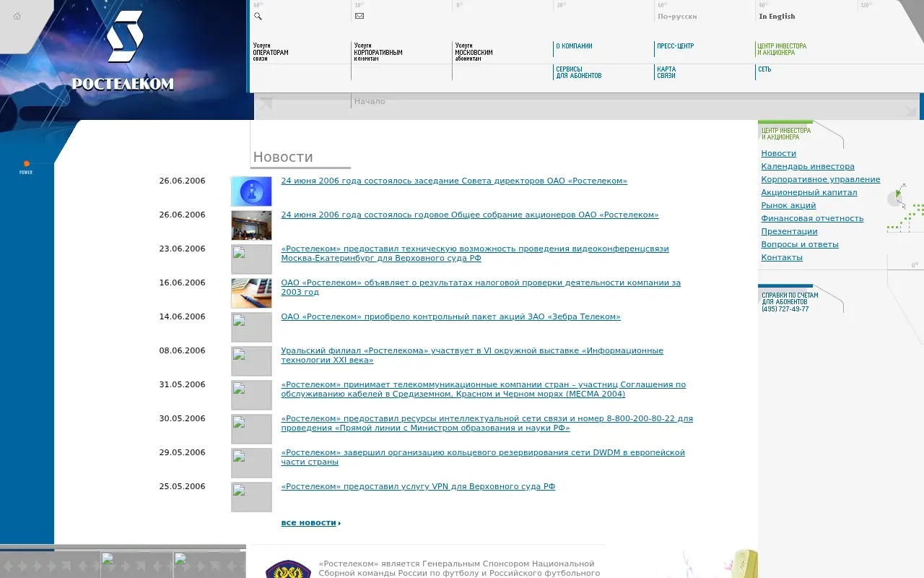Click blue info thumbnail for 26.06.2006 news

[251, 191]
